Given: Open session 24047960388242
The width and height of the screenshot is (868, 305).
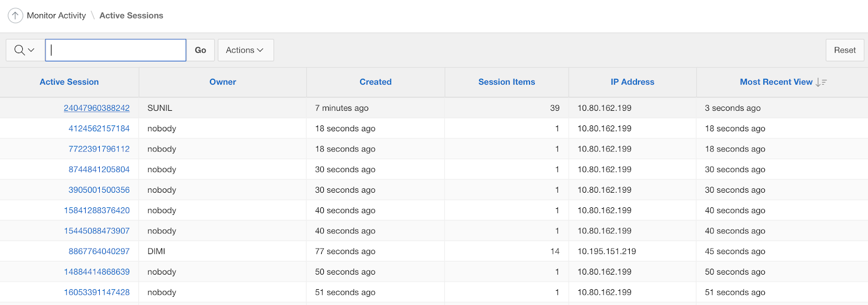Looking at the screenshot, I should click(97, 108).
